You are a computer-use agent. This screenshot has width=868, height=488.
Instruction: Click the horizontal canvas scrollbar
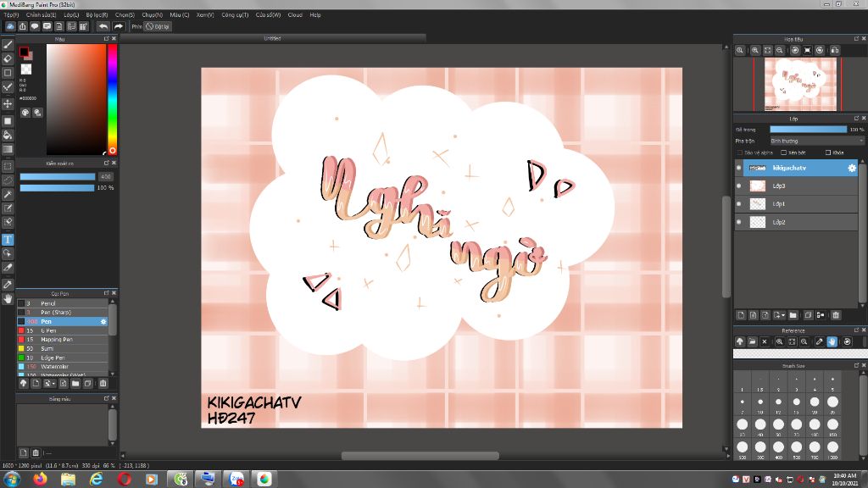(420, 456)
